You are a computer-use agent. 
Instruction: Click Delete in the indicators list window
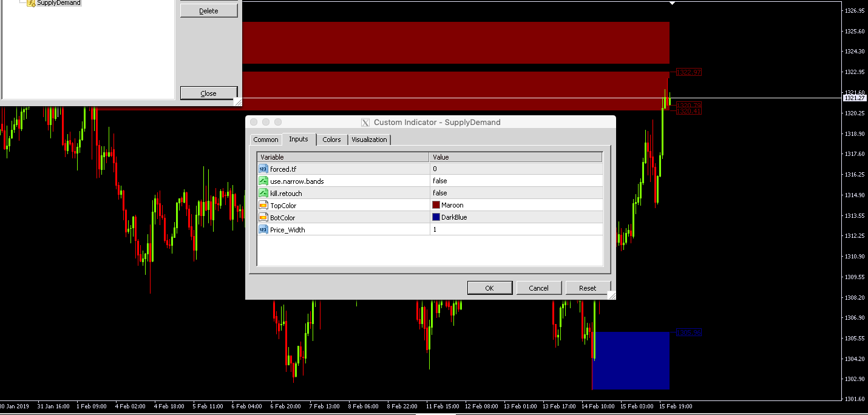point(209,11)
